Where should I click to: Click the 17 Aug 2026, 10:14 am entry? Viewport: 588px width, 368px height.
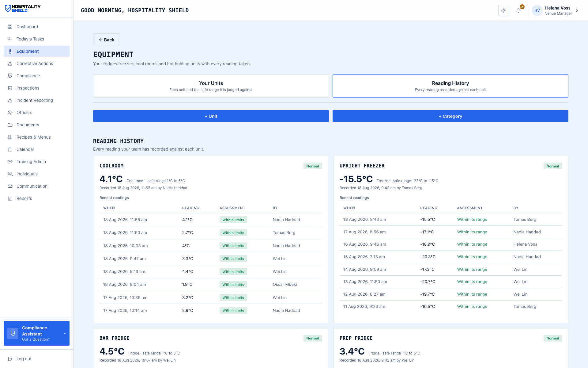pyautogui.click(x=125, y=310)
